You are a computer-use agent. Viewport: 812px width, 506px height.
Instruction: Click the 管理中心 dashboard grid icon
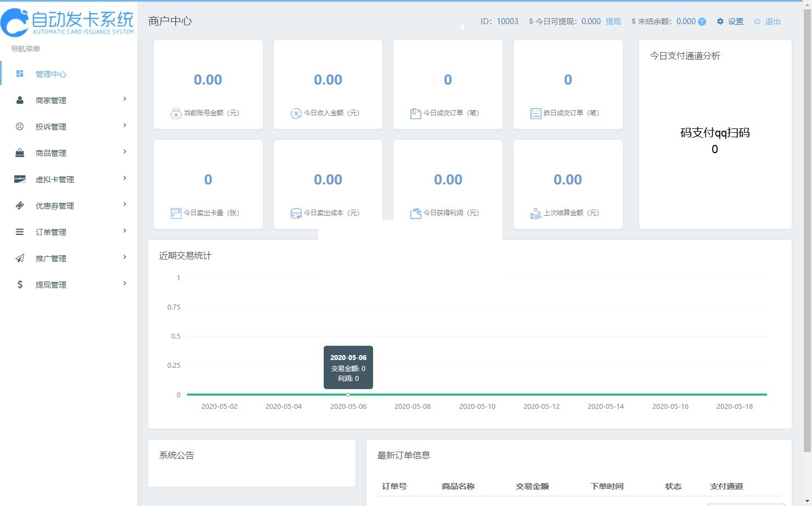pos(20,74)
